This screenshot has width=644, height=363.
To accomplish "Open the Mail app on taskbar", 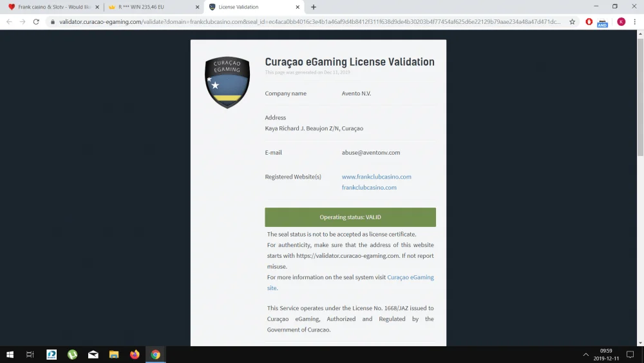I will click(93, 355).
